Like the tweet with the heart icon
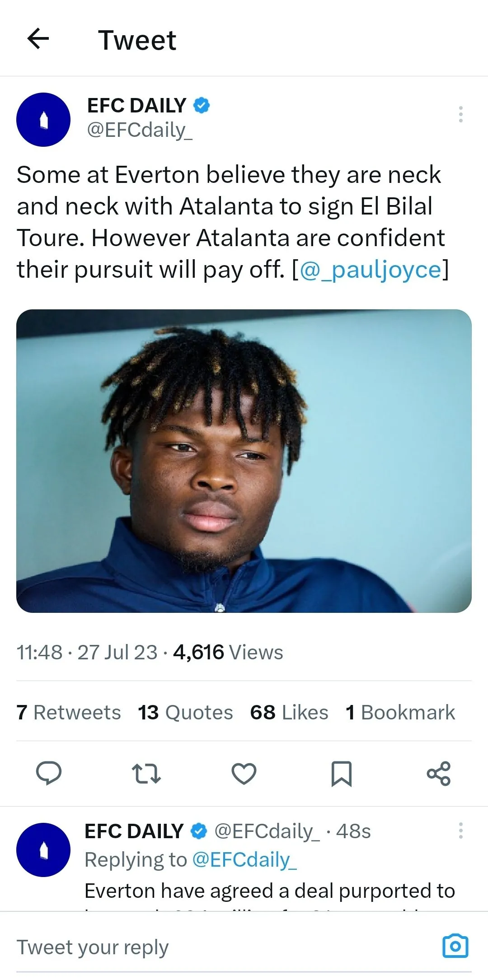 [x=244, y=773]
